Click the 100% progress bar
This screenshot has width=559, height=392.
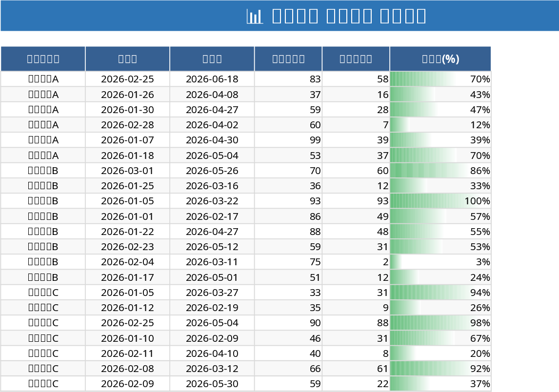pyautogui.click(x=440, y=201)
